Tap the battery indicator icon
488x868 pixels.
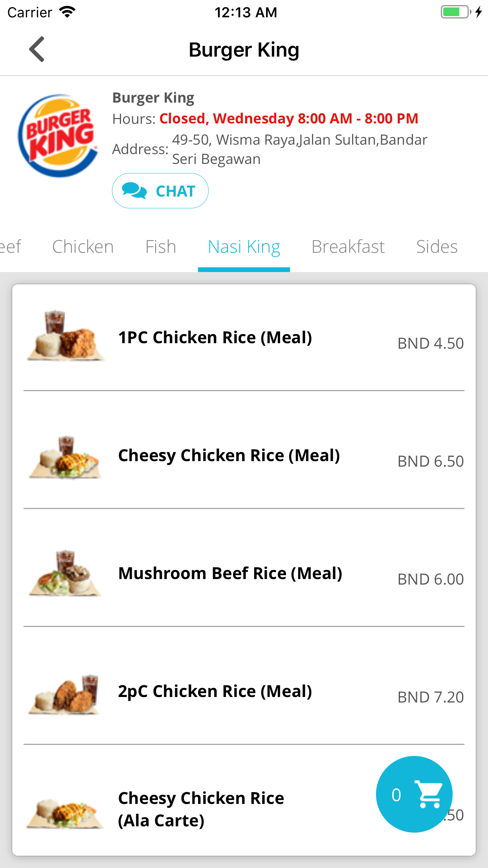456,12
